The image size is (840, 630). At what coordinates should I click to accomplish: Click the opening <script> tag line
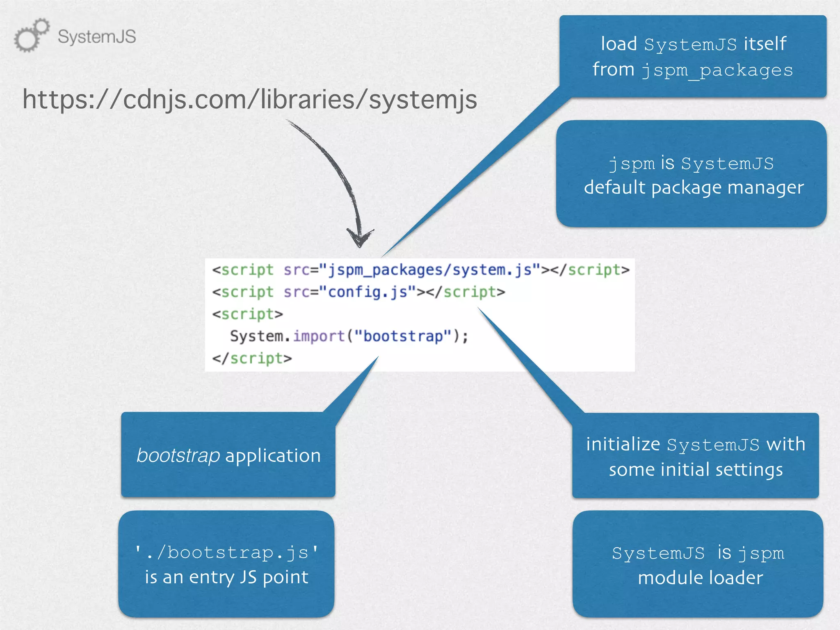[x=247, y=314]
